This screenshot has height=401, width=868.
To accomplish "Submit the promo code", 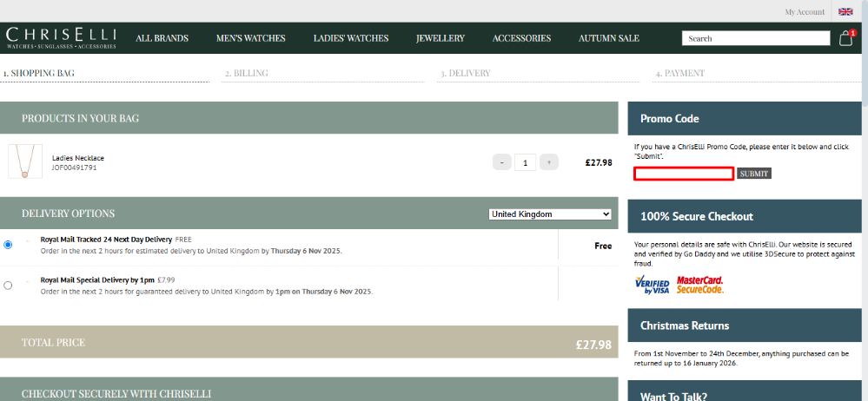I will tap(754, 174).
